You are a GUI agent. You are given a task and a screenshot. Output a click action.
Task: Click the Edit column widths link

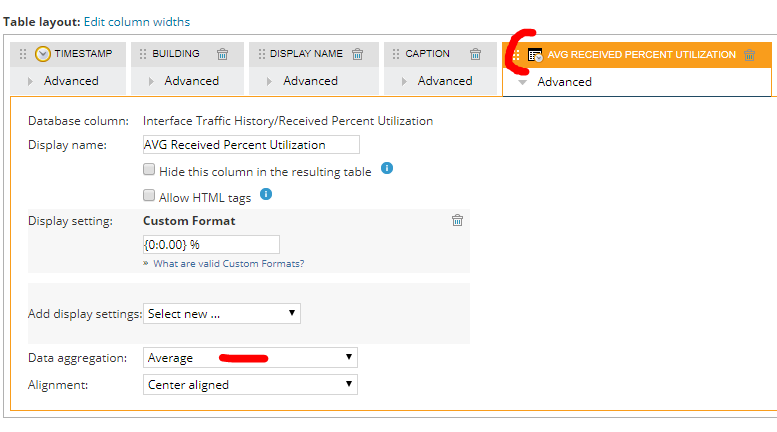[x=144, y=21]
